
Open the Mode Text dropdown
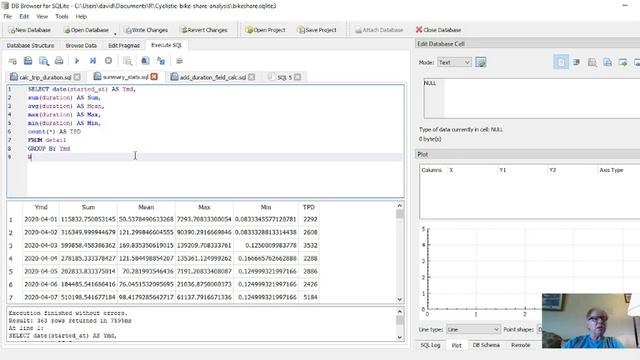(x=454, y=62)
